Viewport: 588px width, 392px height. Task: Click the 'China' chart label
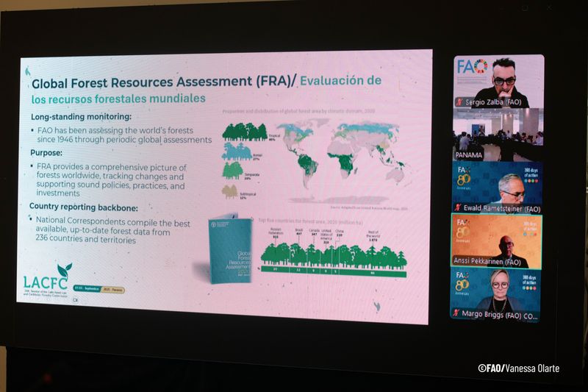pyautogui.click(x=340, y=231)
